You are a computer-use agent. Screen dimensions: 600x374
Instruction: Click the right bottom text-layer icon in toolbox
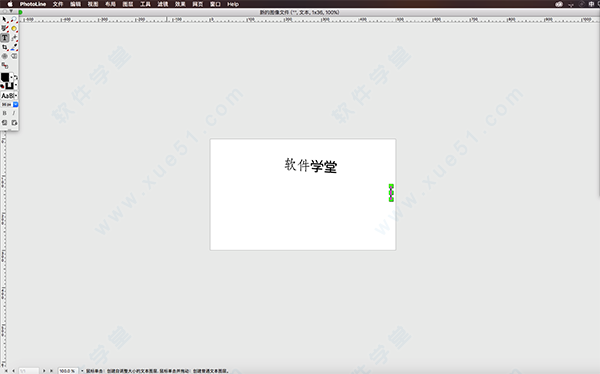[x=14, y=123]
